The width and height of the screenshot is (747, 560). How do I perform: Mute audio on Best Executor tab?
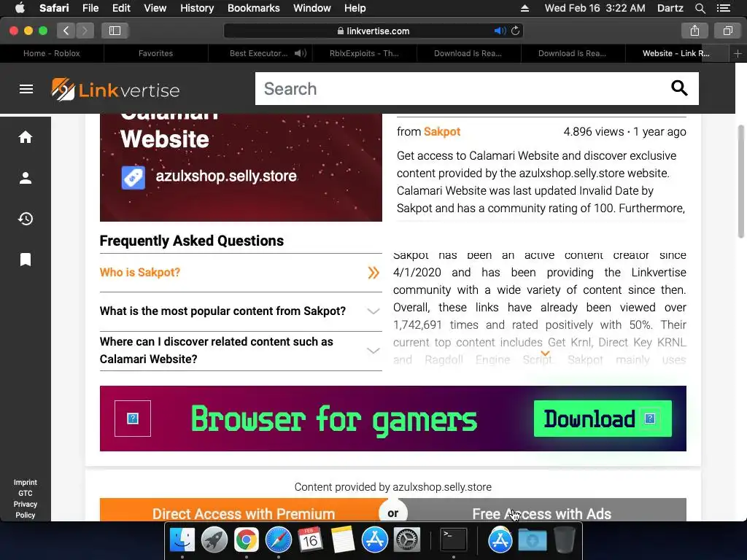(300, 53)
